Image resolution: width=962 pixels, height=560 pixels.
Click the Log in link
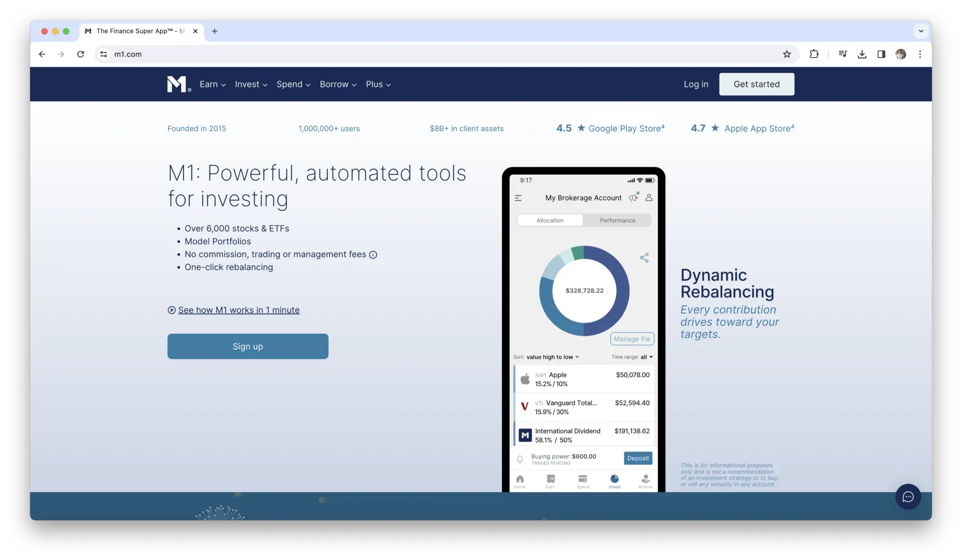696,84
